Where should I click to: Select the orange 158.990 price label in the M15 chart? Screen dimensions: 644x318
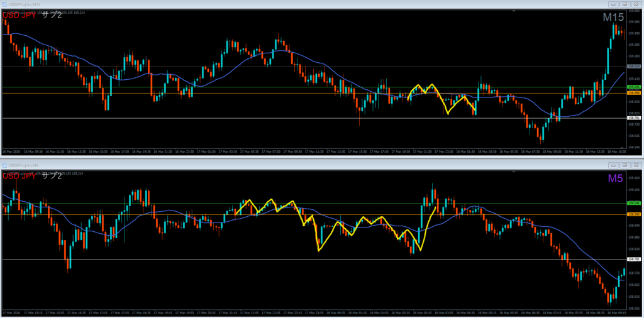634,93
